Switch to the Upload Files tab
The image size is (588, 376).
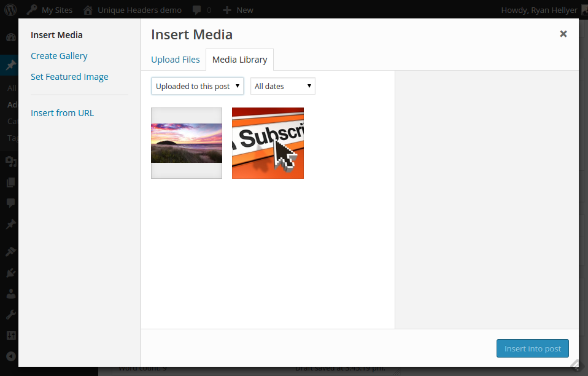click(x=176, y=60)
